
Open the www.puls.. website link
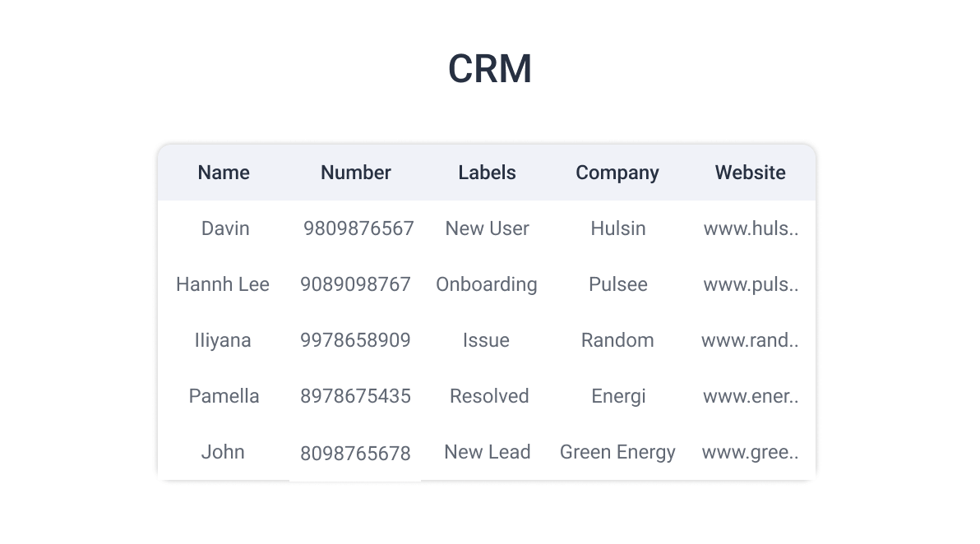751,284
